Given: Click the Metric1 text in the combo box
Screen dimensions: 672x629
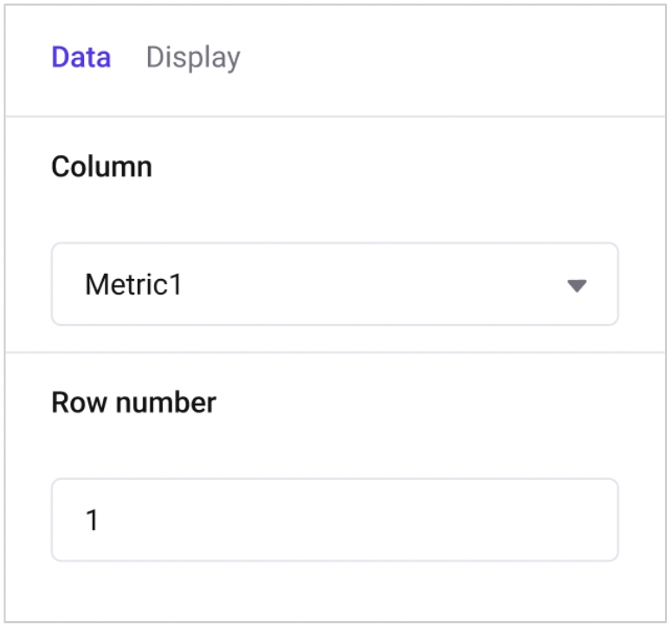Looking at the screenshot, I should 133,284.
